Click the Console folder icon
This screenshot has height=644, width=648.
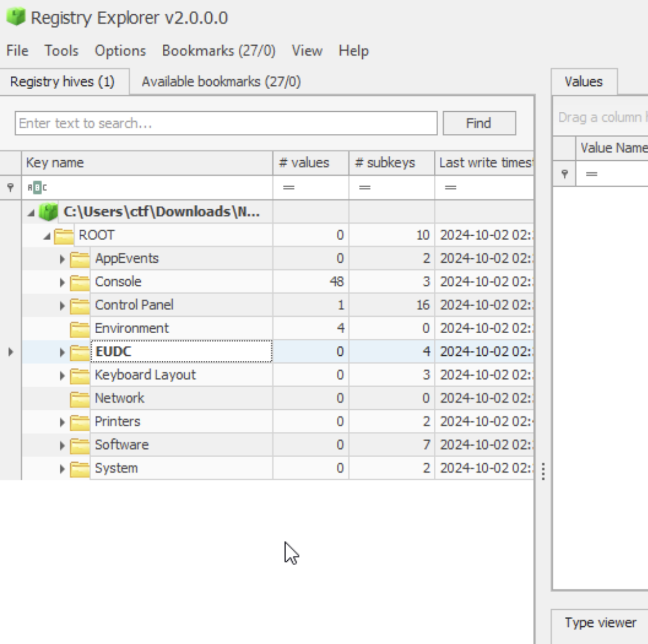pos(79,282)
